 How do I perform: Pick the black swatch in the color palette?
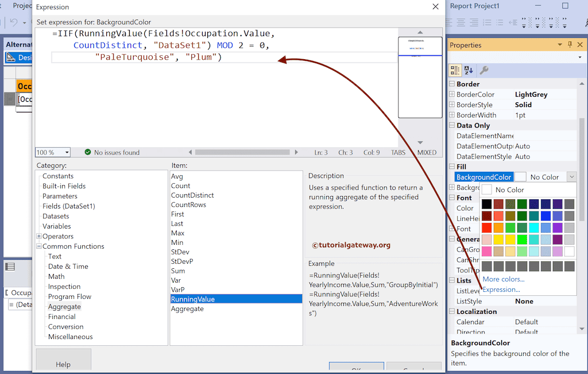click(x=486, y=204)
